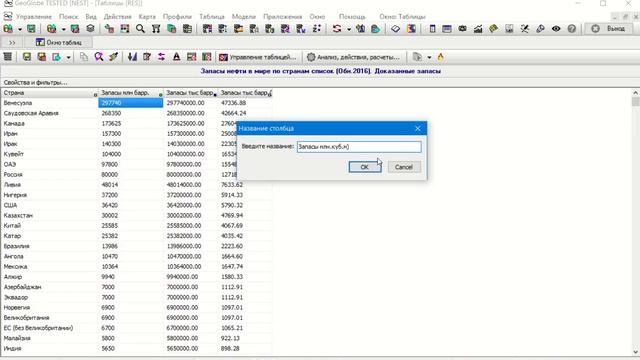
Task: Open Управление таблицей... button
Action: (x=257, y=57)
